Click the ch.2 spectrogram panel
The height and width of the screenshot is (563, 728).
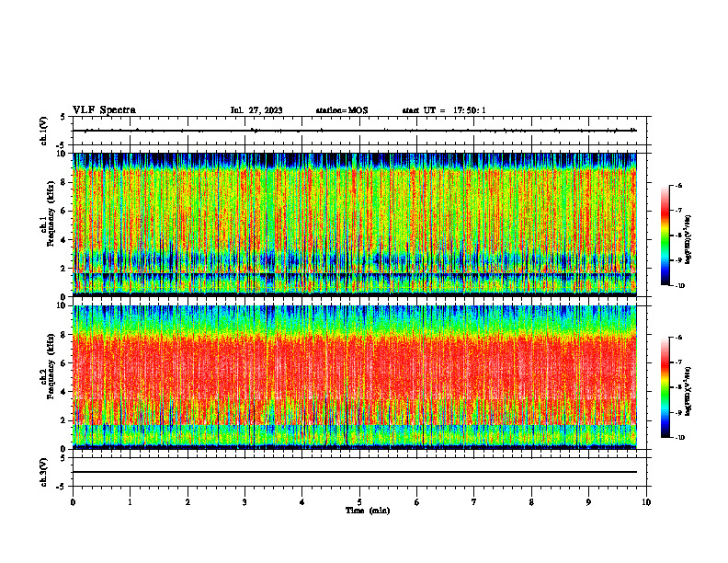(x=355, y=377)
